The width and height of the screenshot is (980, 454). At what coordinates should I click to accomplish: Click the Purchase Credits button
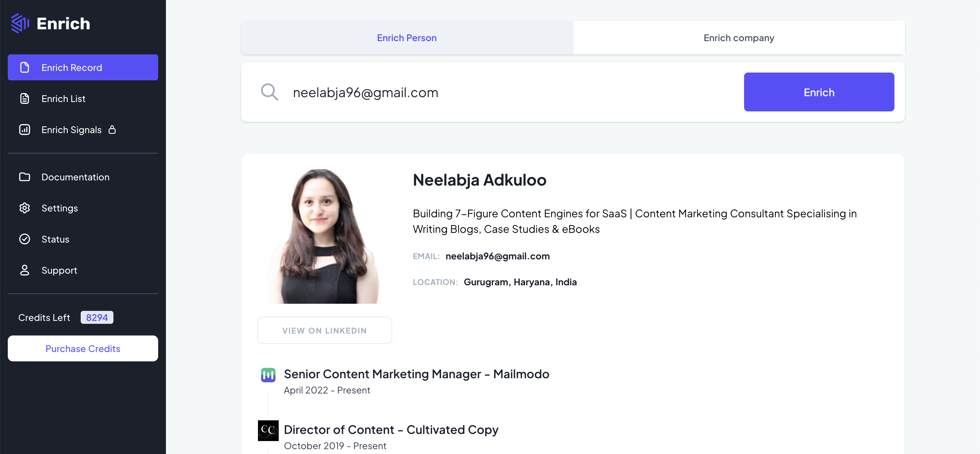(x=83, y=348)
